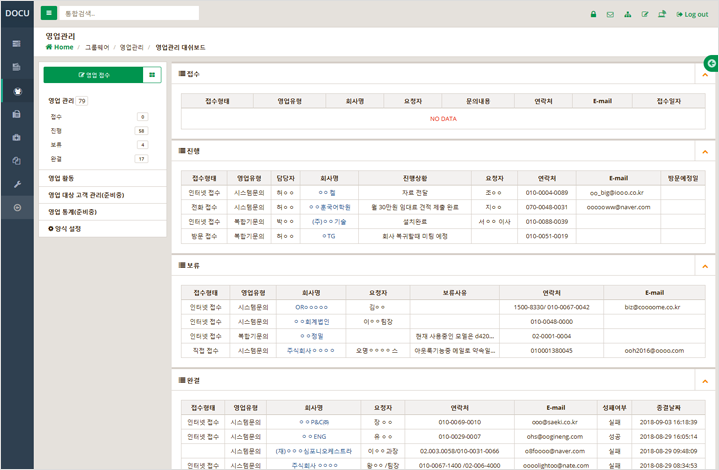Viewport: 719px width, 470px height.
Task: Open the organization chart icon
Action: click(627, 14)
